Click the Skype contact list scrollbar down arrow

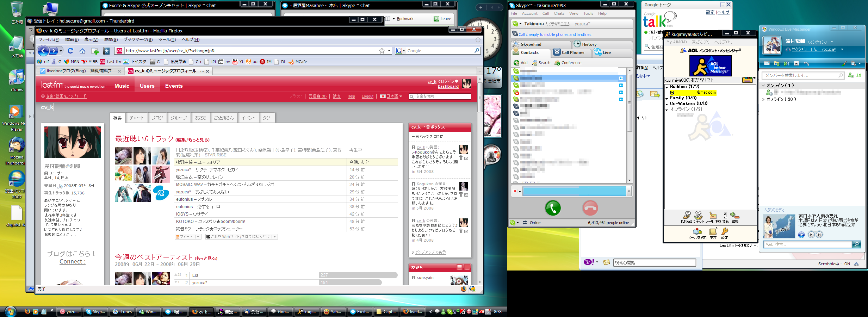630,181
